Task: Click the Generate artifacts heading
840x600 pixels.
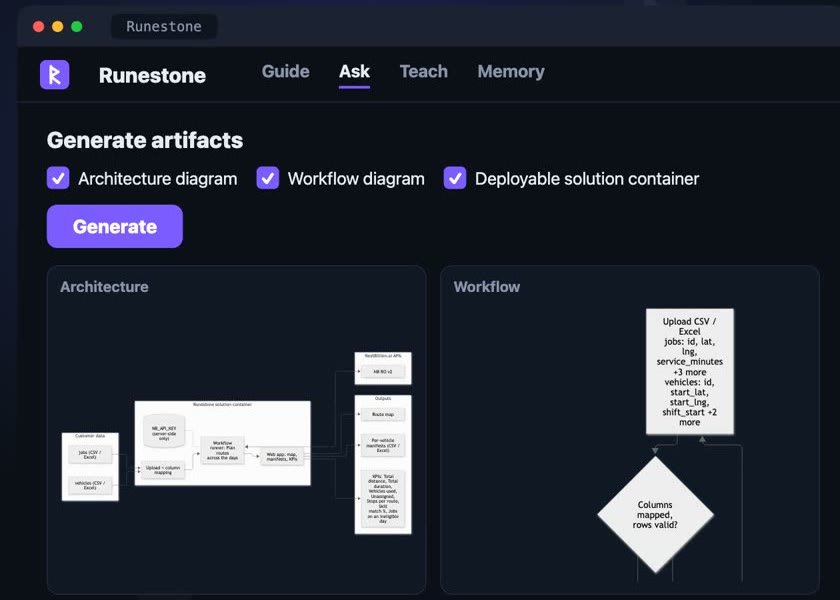Action: [x=145, y=140]
